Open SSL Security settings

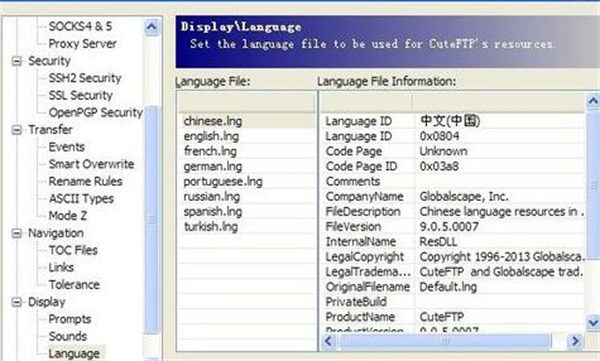pos(80,95)
